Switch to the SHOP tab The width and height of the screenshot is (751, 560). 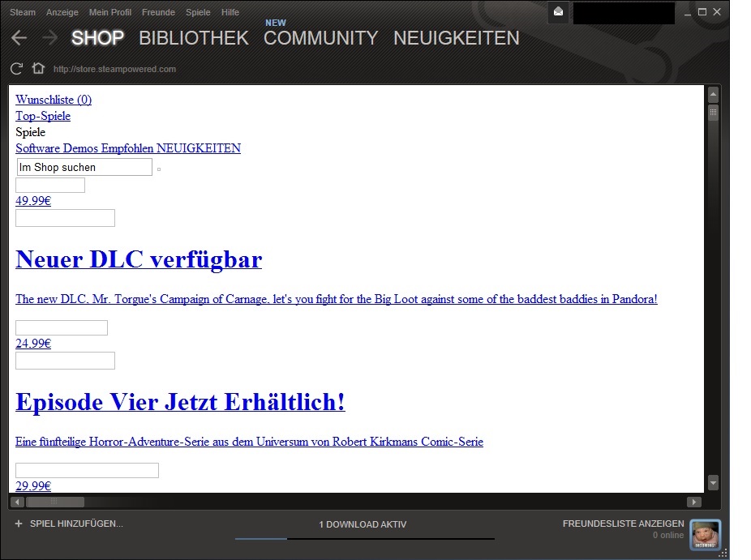[97, 38]
